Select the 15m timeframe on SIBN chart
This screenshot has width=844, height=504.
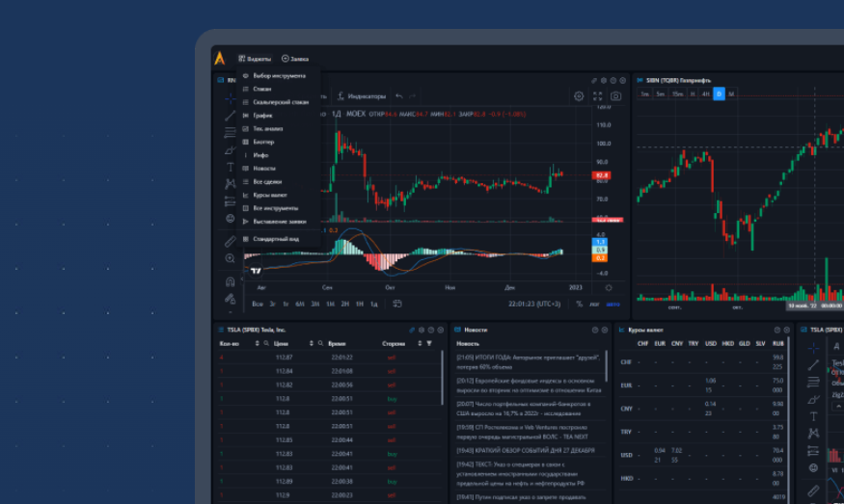pos(677,94)
